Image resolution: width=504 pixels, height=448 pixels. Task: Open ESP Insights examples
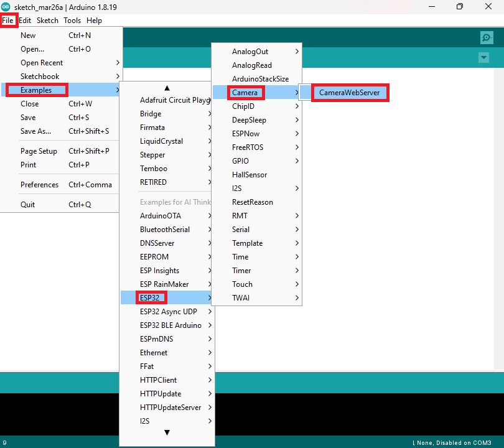click(166, 271)
